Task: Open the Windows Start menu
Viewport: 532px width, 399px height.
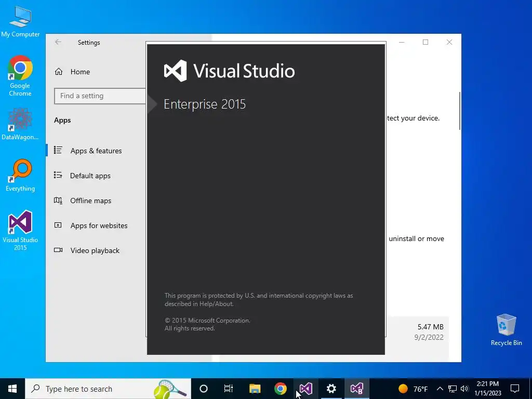Action: [x=12, y=389]
